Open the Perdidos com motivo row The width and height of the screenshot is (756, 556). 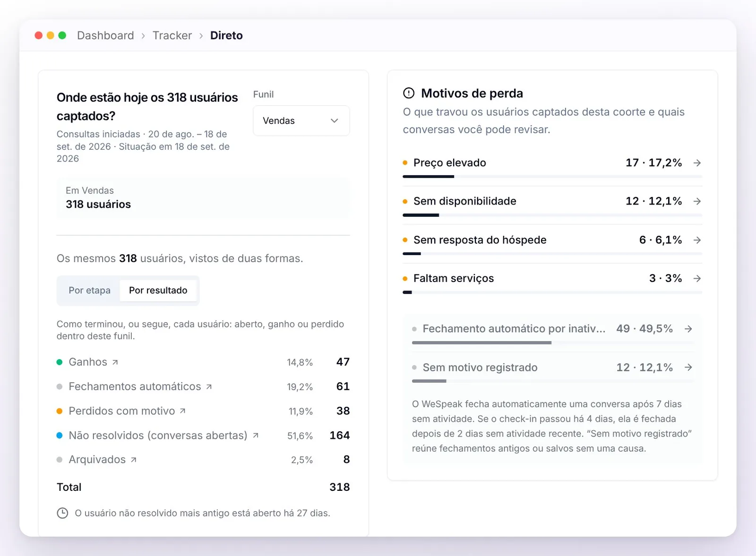click(x=203, y=411)
